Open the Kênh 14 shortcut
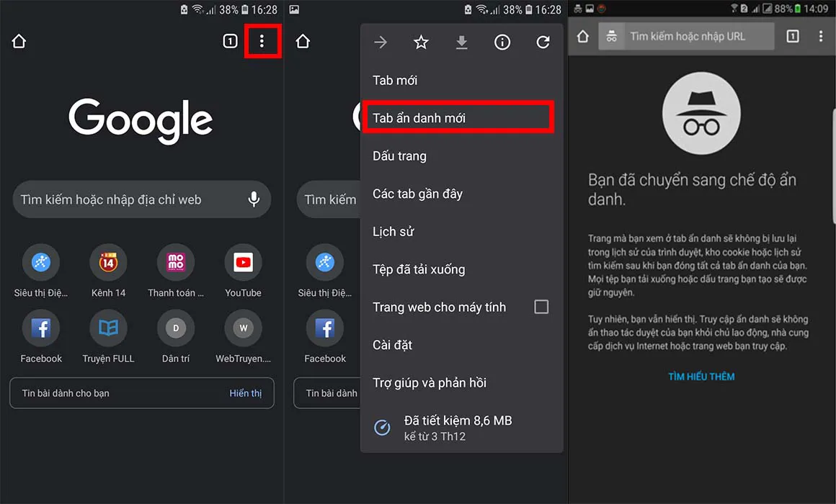The image size is (836, 504). pyautogui.click(x=108, y=263)
